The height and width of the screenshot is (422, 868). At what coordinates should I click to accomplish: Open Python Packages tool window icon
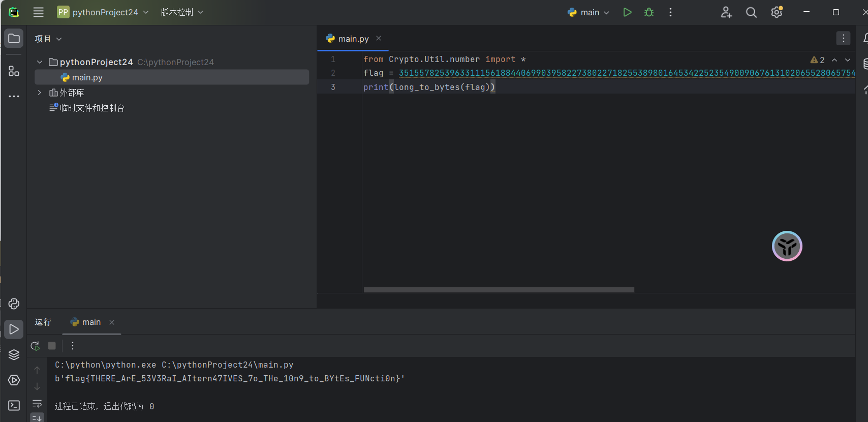click(14, 304)
